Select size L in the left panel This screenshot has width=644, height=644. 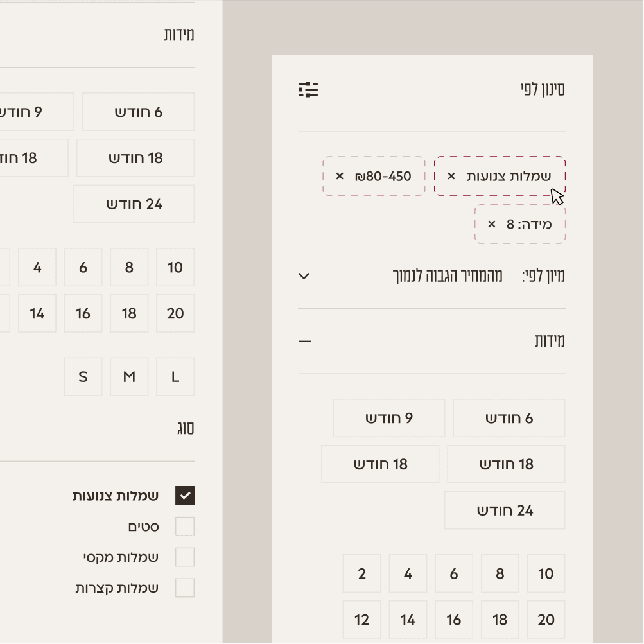[175, 377]
